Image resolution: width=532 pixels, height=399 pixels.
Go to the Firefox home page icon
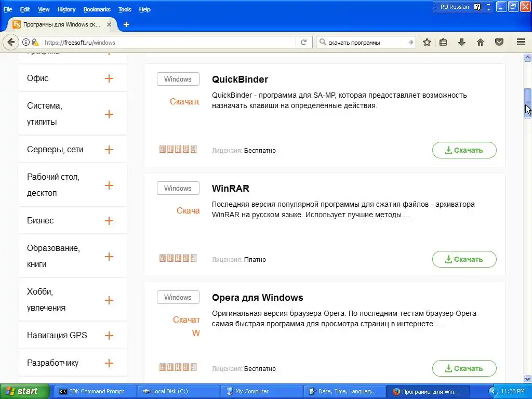coord(481,42)
